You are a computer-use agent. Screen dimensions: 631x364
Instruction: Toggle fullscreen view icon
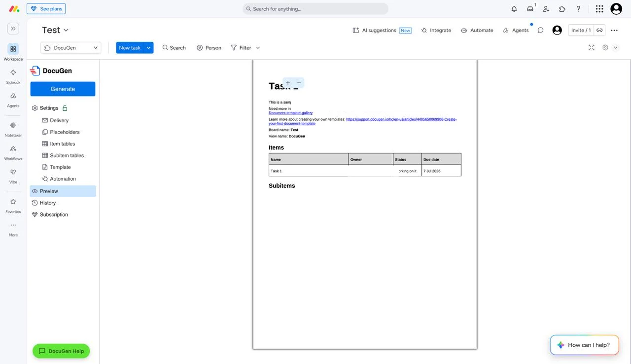coord(592,47)
